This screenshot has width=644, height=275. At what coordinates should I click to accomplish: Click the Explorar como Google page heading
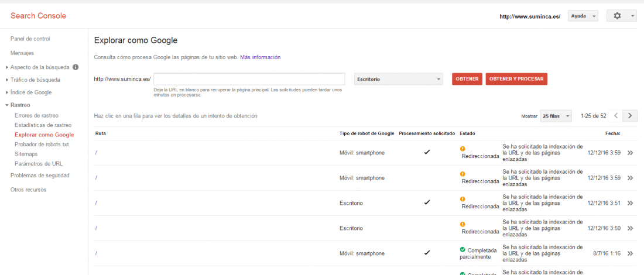[x=136, y=40]
